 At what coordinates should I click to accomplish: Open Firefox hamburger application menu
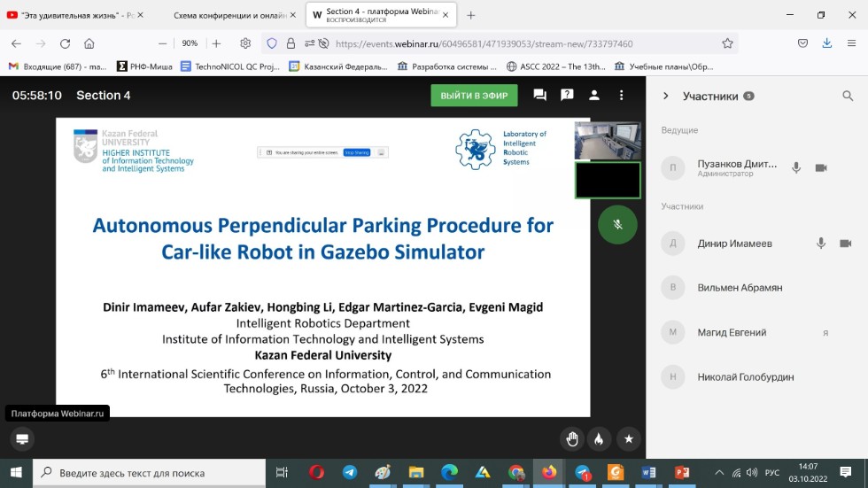851,43
